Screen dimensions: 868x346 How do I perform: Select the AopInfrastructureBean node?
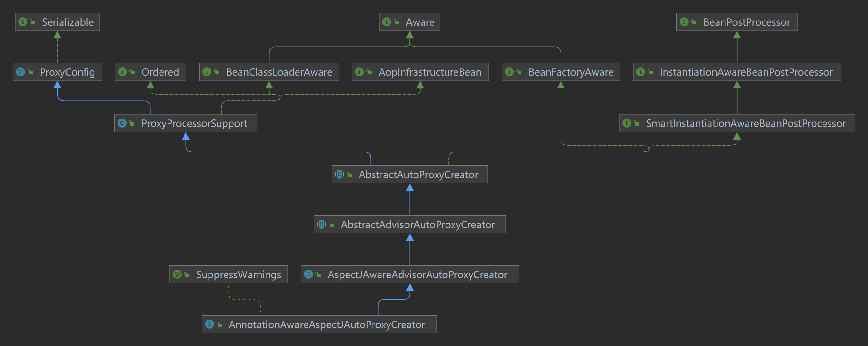click(430, 72)
